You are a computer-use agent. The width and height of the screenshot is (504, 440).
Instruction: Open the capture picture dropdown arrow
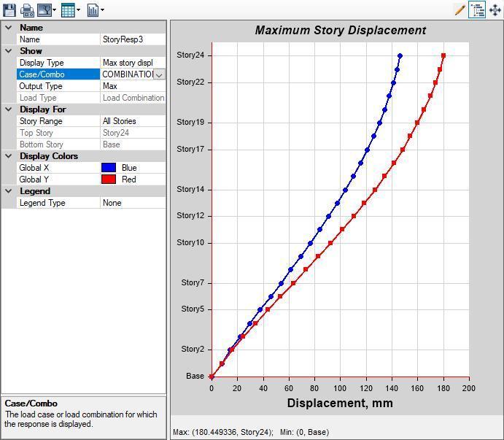point(54,10)
